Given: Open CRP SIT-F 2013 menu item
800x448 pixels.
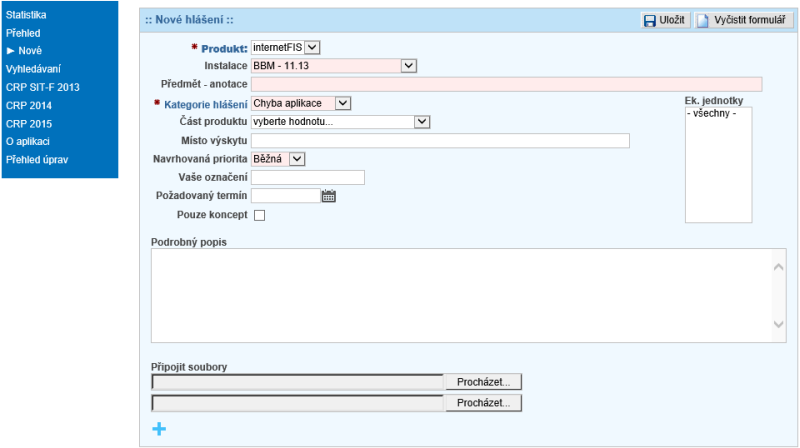Looking at the screenshot, I should tap(43, 87).
